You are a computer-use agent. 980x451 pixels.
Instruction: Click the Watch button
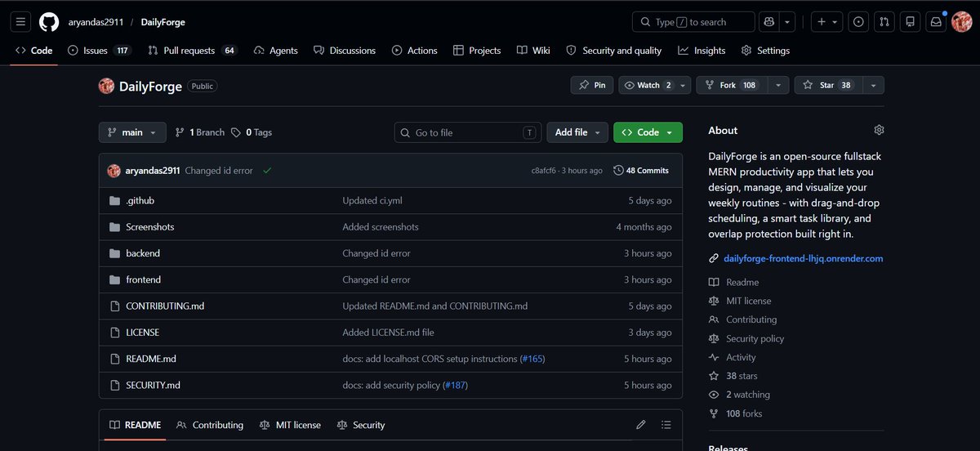[x=648, y=85]
